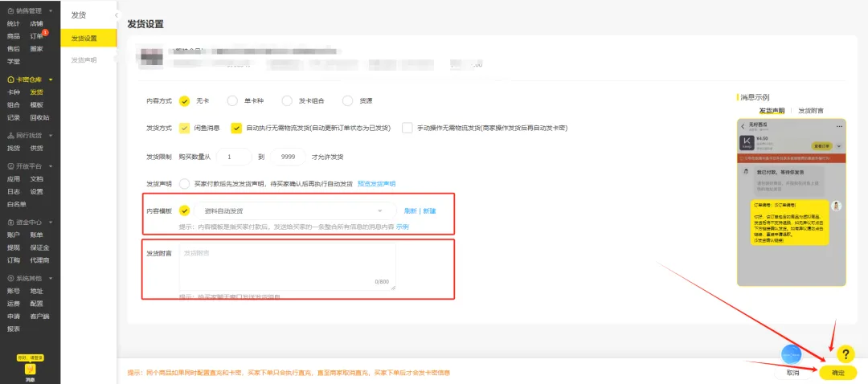Image resolution: width=868 pixels, height=384 pixels.
Task: Go to 店铺 in sidebar
Action: (x=36, y=24)
